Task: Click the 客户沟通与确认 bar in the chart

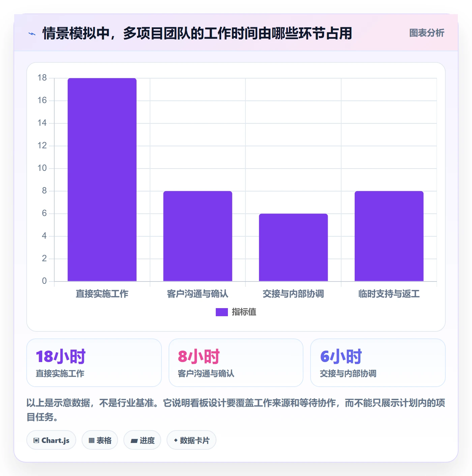Action: (198, 236)
